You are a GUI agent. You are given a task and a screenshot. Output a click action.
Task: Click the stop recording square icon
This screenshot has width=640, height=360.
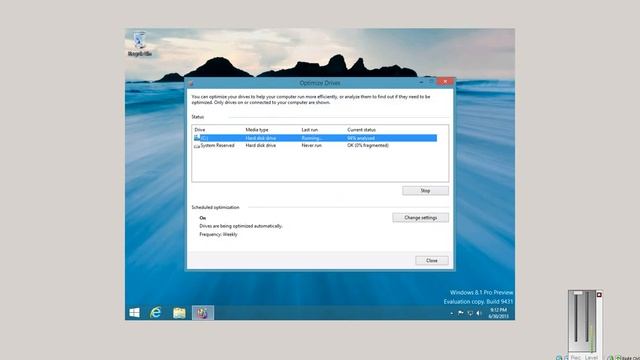pyautogui.click(x=599, y=295)
